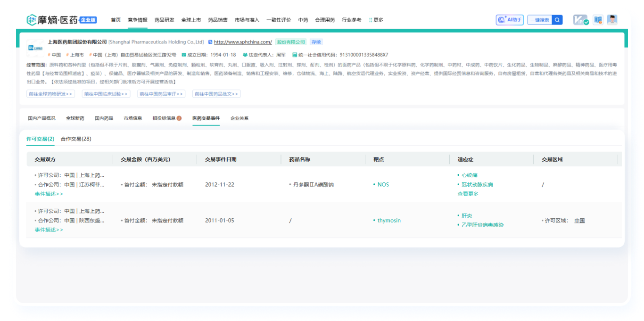Image resolution: width=644 pixels, height=321 pixels.
Task: Open the guide book icon beside VIP
Action: [x=598, y=20]
